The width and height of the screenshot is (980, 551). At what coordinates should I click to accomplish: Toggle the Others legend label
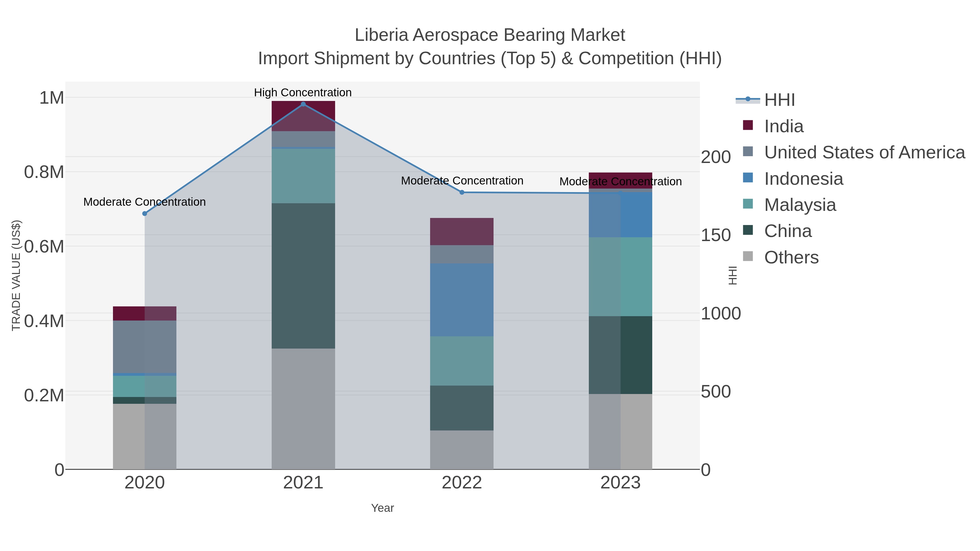pos(791,257)
